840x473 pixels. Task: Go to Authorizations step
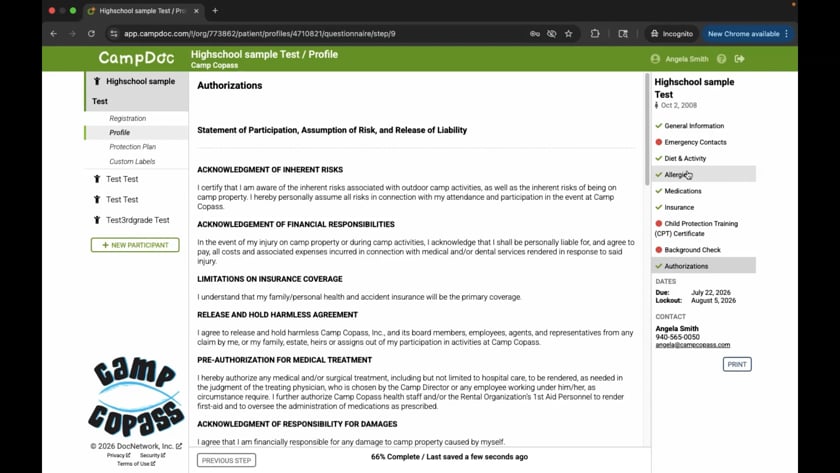pos(704,266)
